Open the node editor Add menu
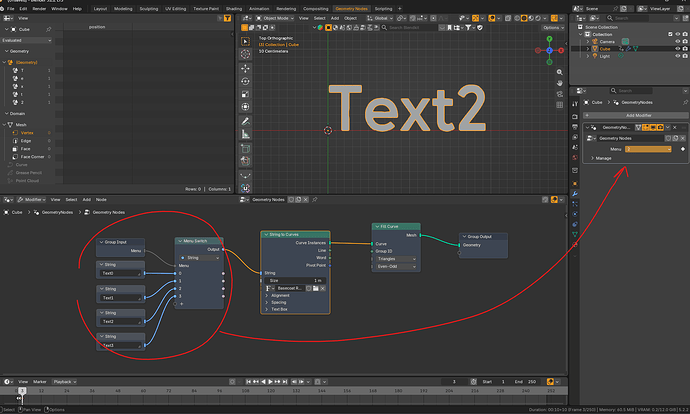690x414 pixels. click(87, 200)
